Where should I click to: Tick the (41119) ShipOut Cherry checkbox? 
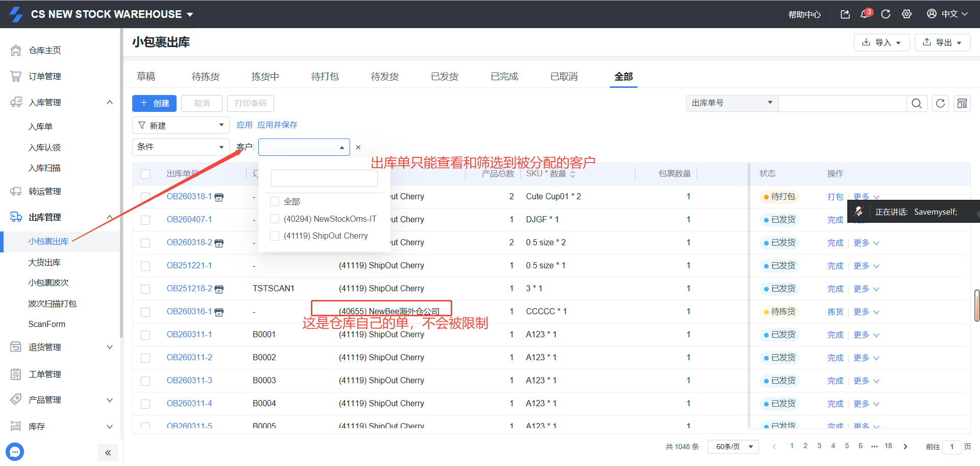(x=275, y=236)
